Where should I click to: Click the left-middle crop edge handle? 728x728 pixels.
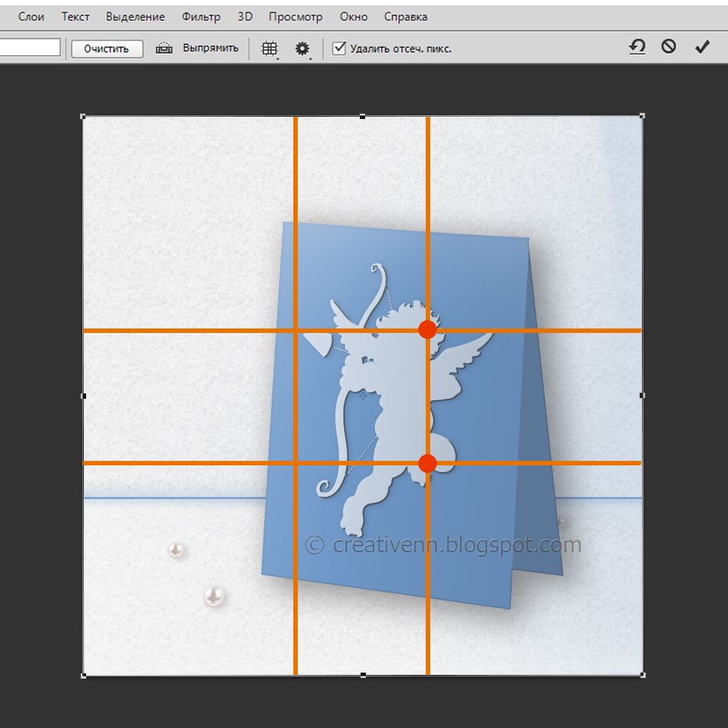84,396
